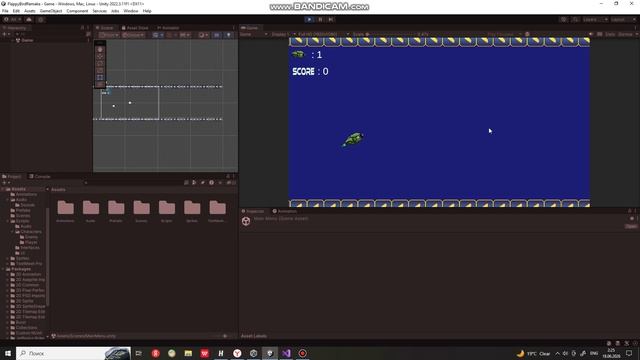Select the Sounds folder in Project tree
This screenshot has width=640, height=360.
24,205
